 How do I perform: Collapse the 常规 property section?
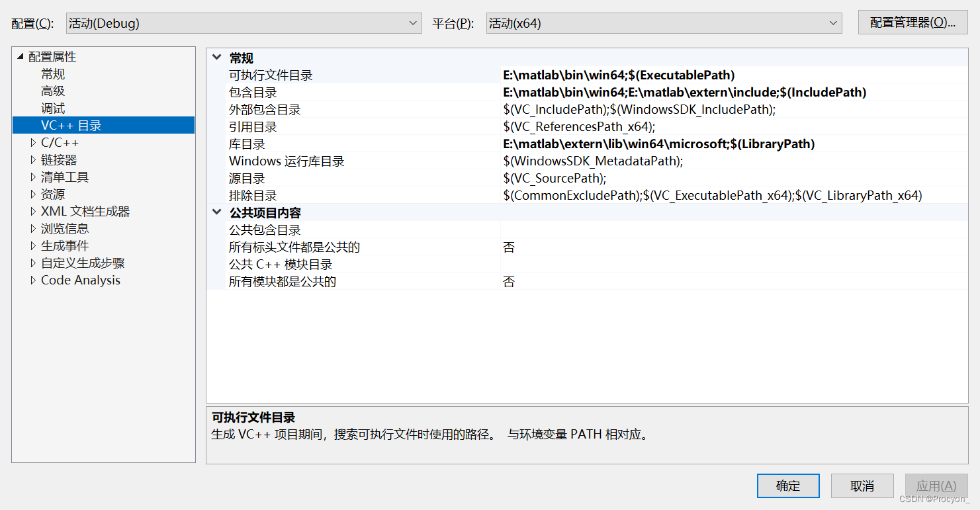point(216,57)
